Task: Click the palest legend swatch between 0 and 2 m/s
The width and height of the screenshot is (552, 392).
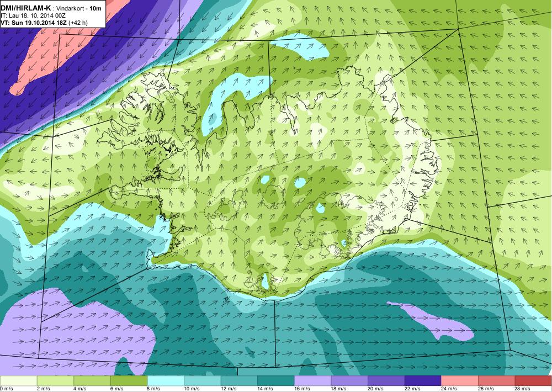Action: pyautogui.click(x=18, y=381)
